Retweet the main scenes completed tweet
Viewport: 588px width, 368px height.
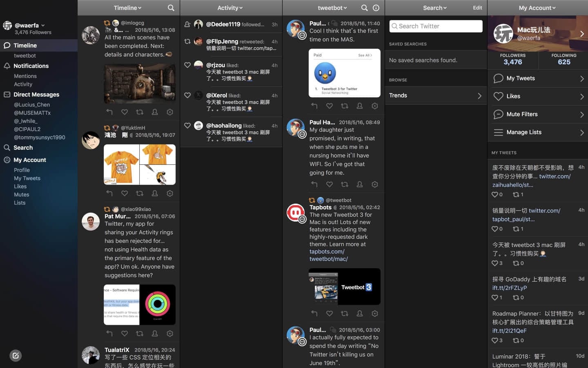(x=140, y=112)
